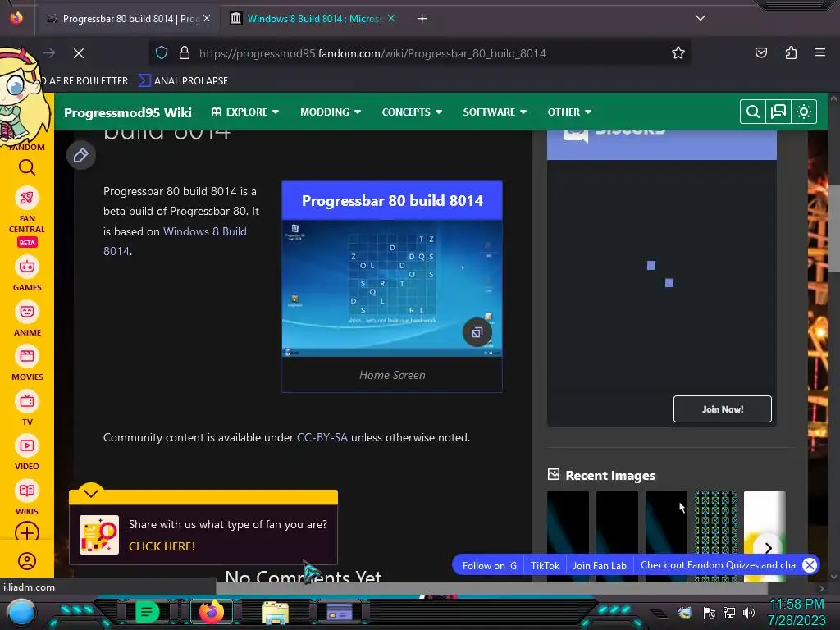Bookmark this page with the star icon
Screen dimensions: 840x630
[x=678, y=53]
